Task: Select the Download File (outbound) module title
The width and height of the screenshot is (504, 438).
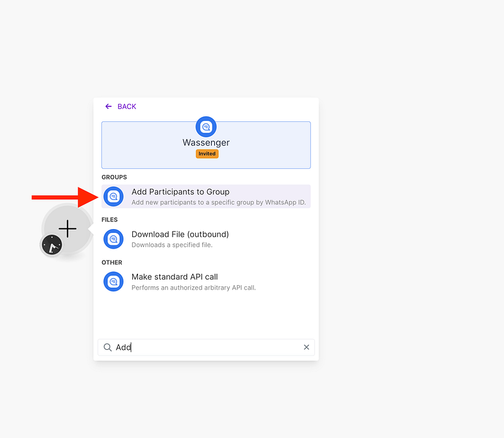Action: point(180,234)
